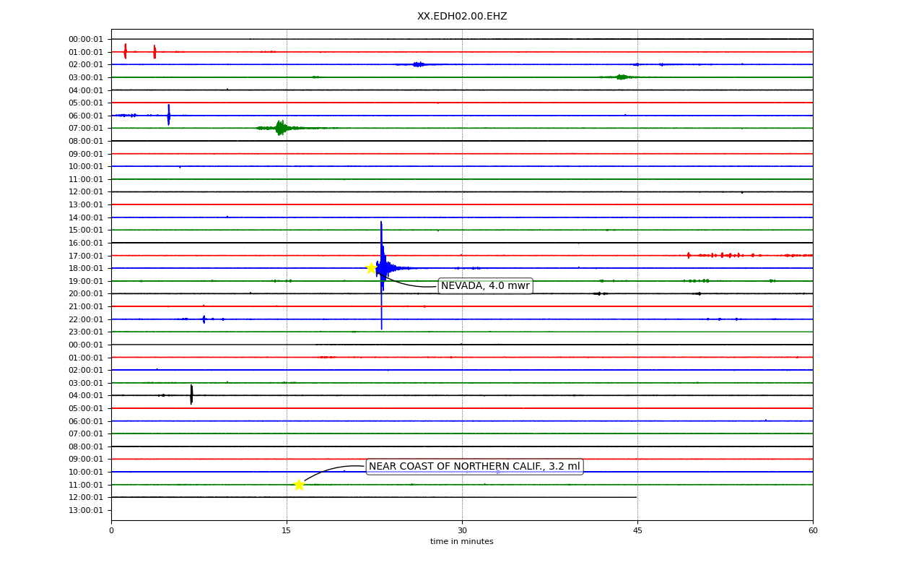Image resolution: width=924 pixels, height=578 pixels.
Task: Click the green burst on the 07:00:01 trace
Action: coord(281,128)
